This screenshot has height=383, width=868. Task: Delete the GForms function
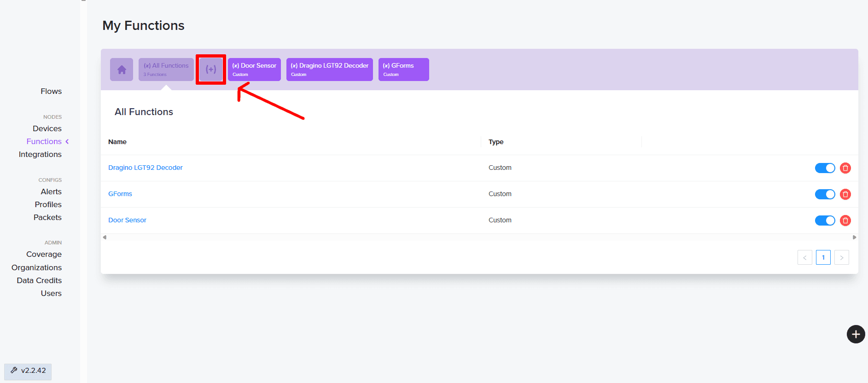pos(845,194)
